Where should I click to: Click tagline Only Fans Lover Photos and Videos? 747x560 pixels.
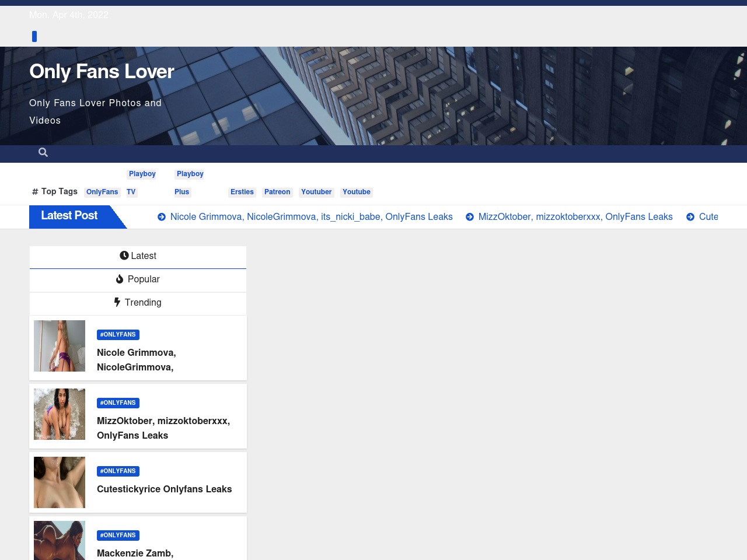click(x=95, y=111)
